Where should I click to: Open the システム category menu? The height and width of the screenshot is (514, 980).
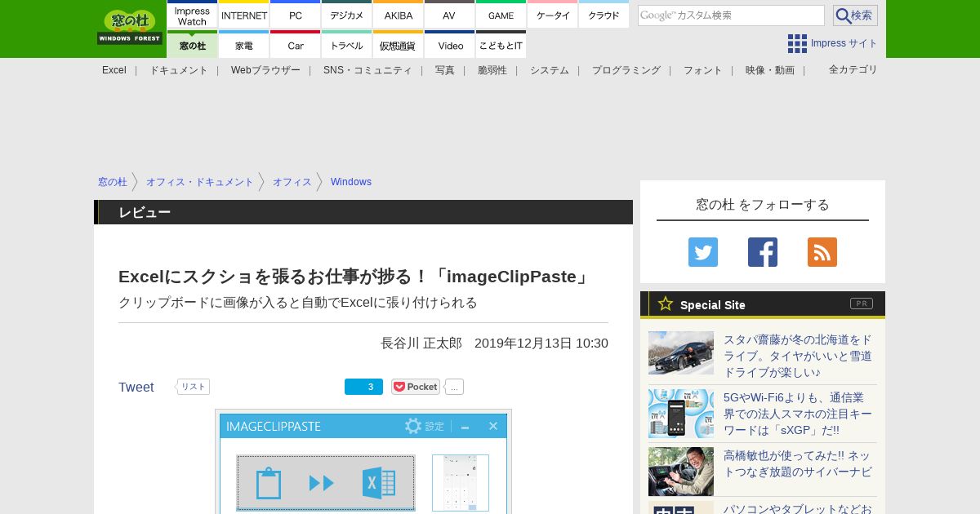point(550,70)
